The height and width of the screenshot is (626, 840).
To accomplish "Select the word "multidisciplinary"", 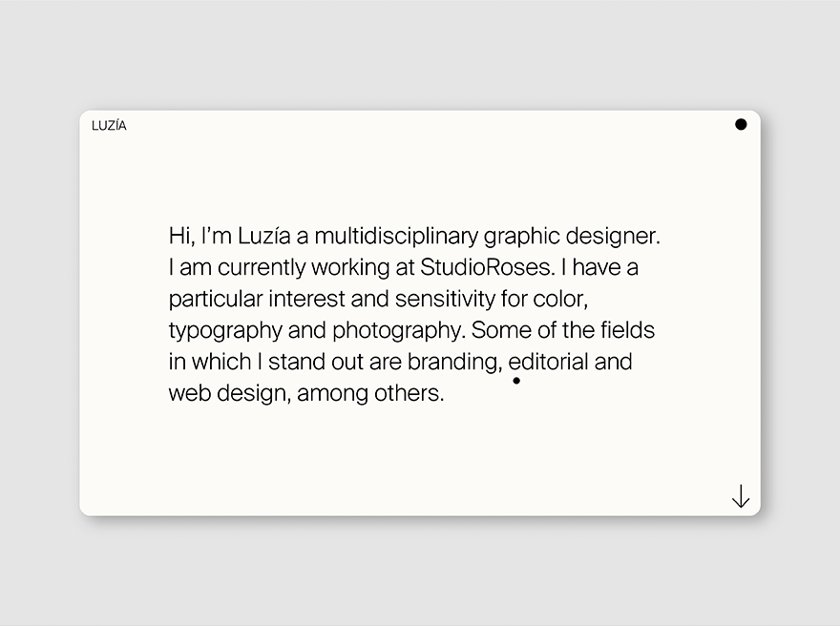I will [x=396, y=238].
